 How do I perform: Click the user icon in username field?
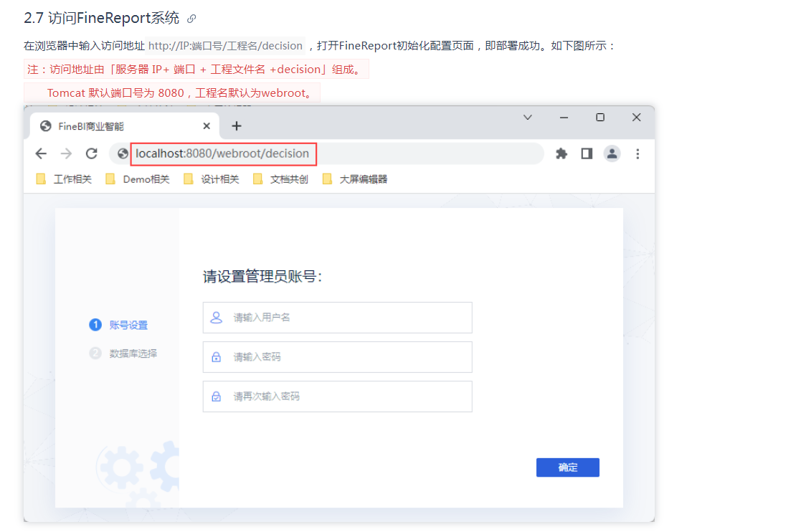[x=217, y=318]
